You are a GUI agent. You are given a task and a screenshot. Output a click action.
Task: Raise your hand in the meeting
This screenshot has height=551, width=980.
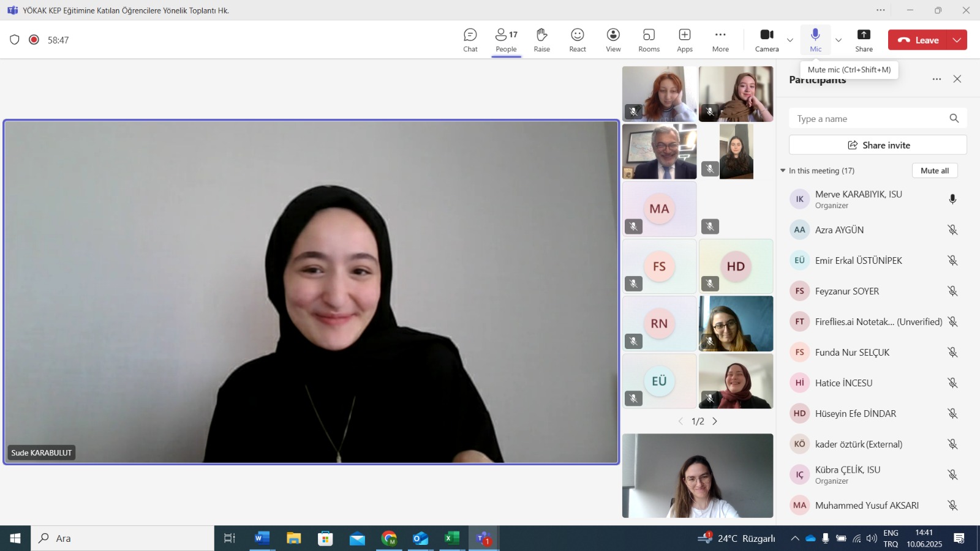coord(541,40)
